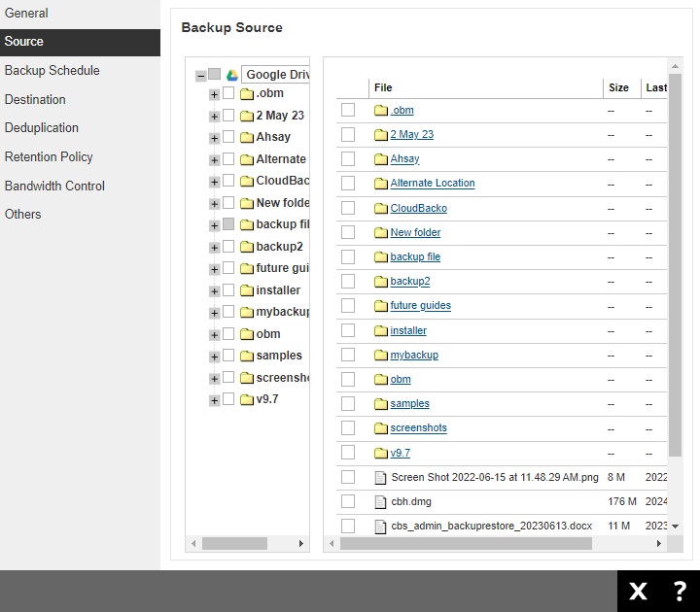
Task: Collapse the Google Drive root node
Action: [x=201, y=76]
